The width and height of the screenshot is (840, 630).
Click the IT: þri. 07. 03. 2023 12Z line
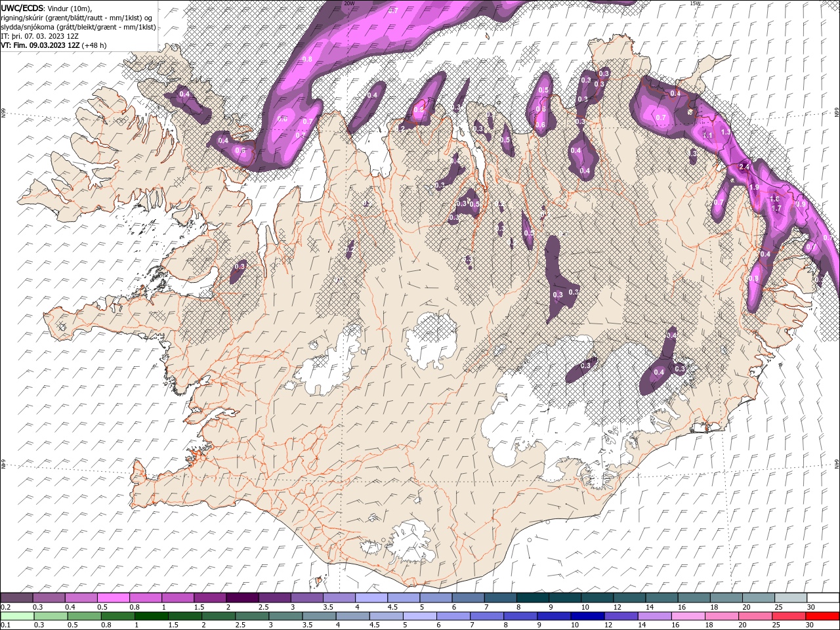pos(40,36)
